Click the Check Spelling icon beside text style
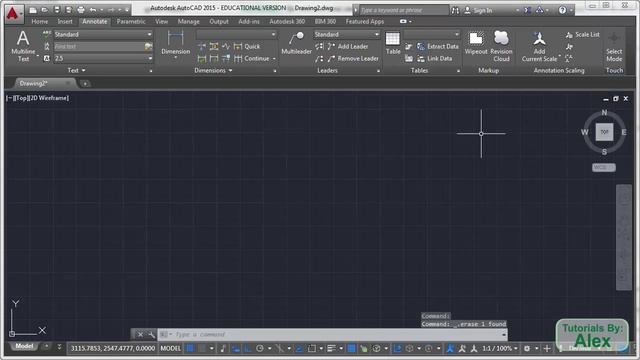The width and height of the screenshot is (640, 360). point(47,34)
